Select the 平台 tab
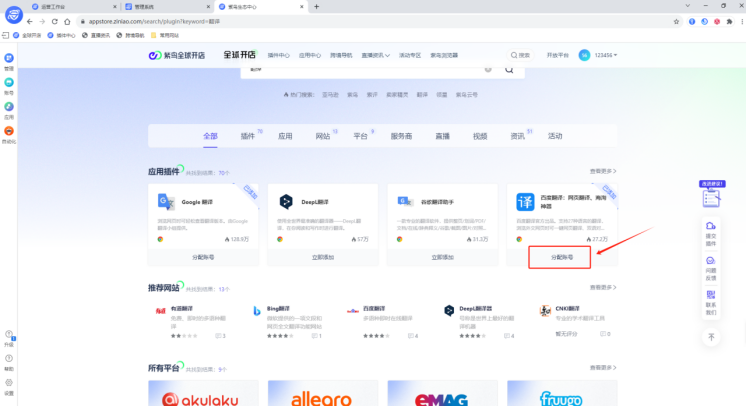Image resolution: width=747 pixels, height=406 pixels. [x=360, y=136]
